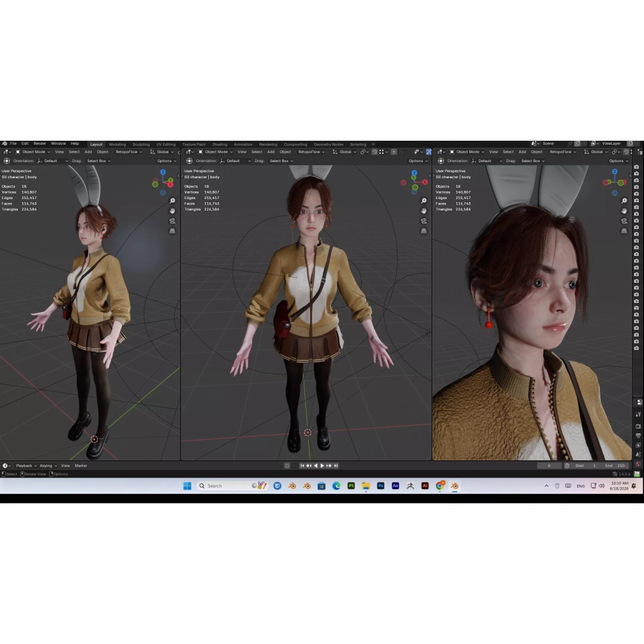Screen dimensions: 644x644
Task: Click the Windows taskbar Search box
Action: click(232, 486)
